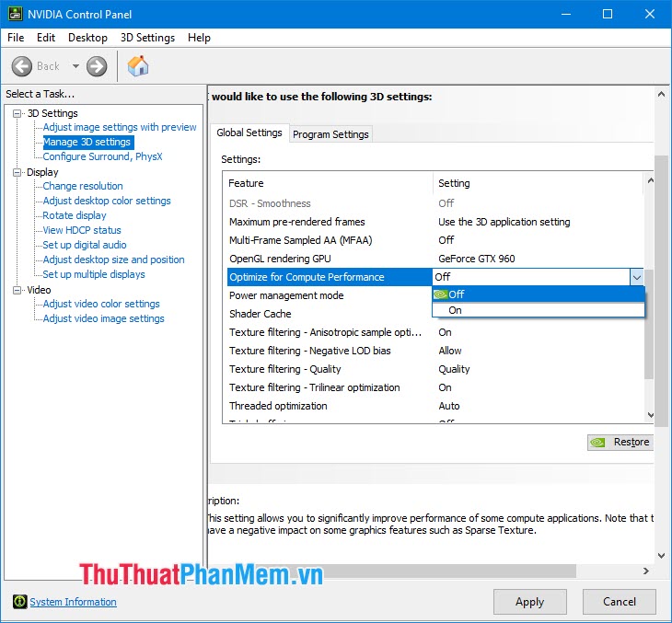The image size is (672, 623).
Task: Open Adjust desktop color settings
Action: (107, 201)
